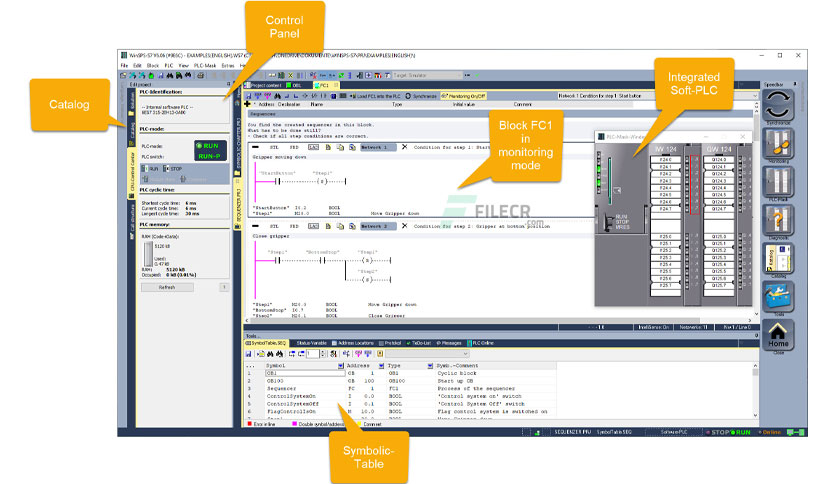Switch Network 1 to FBD view

coord(294,147)
